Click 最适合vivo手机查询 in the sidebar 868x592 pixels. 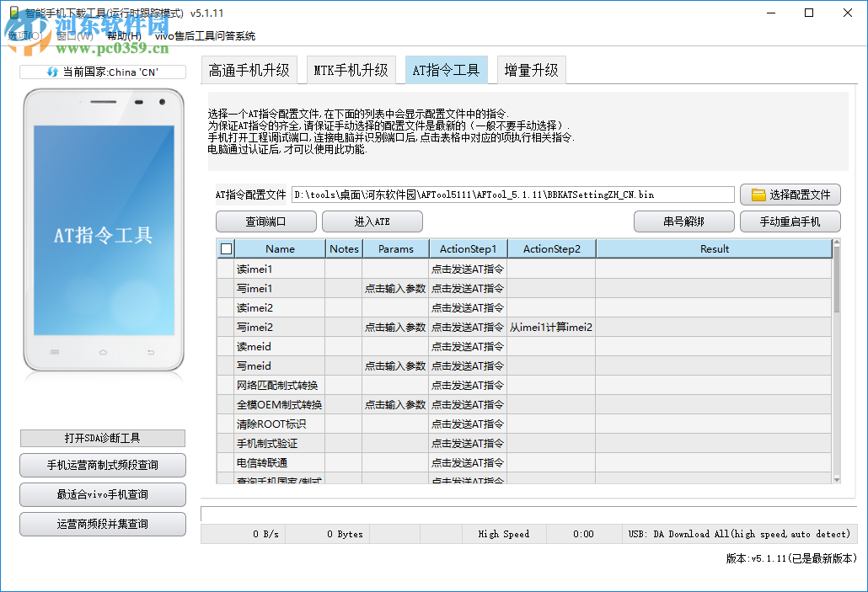pyautogui.click(x=102, y=494)
